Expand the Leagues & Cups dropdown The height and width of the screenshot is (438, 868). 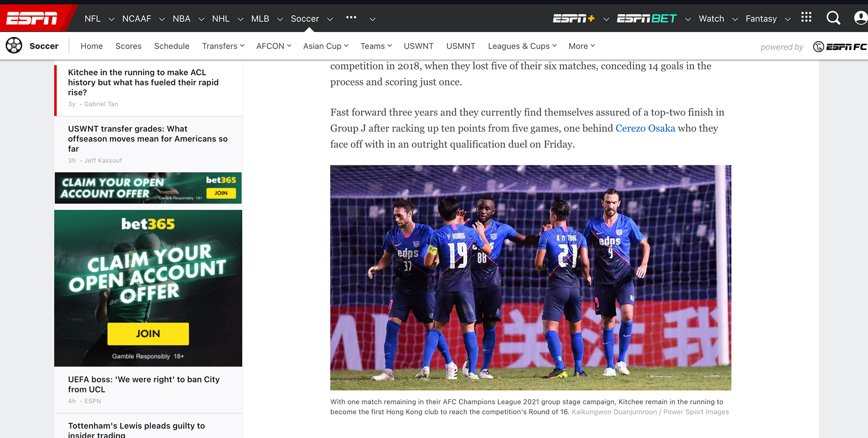tap(522, 46)
